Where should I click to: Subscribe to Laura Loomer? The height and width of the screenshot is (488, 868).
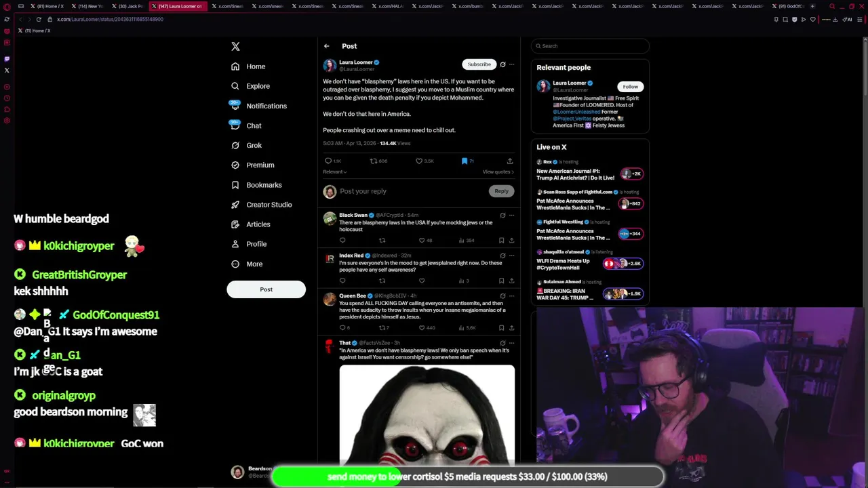click(x=479, y=64)
